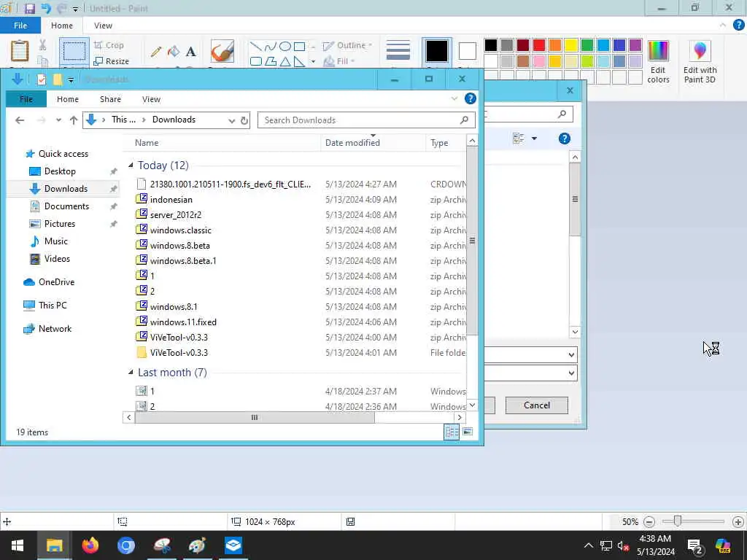Click Cancel in the back dialog
This screenshot has height=560, width=747.
click(x=536, y=405)
